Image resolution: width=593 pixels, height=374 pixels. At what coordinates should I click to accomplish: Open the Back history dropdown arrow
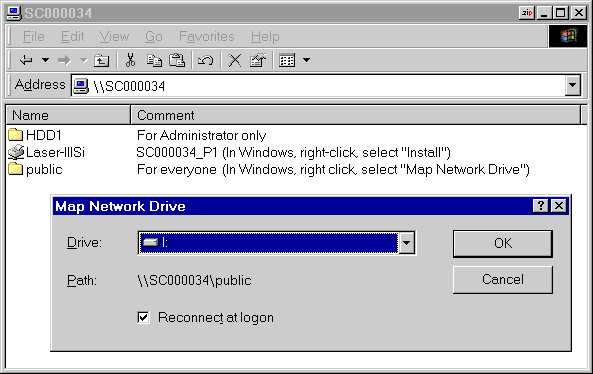pyautogui.click(x=45, y=60)
